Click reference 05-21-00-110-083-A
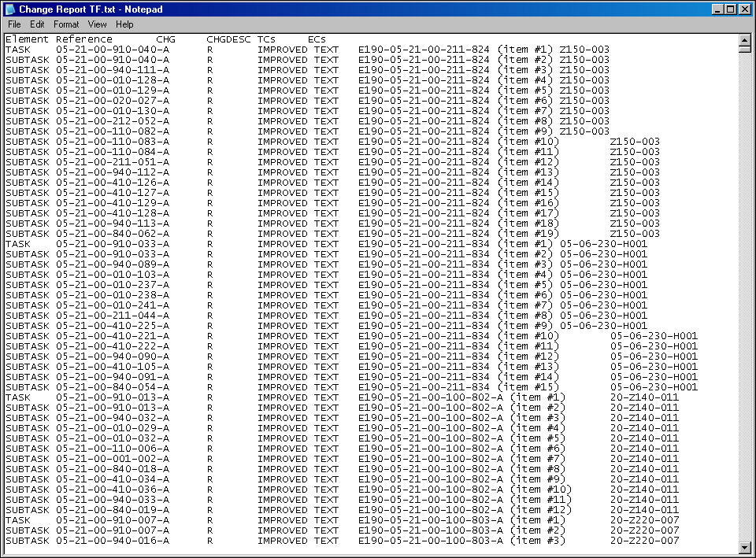The width and height of the screenshot is (756, 558). pos(113,142)
